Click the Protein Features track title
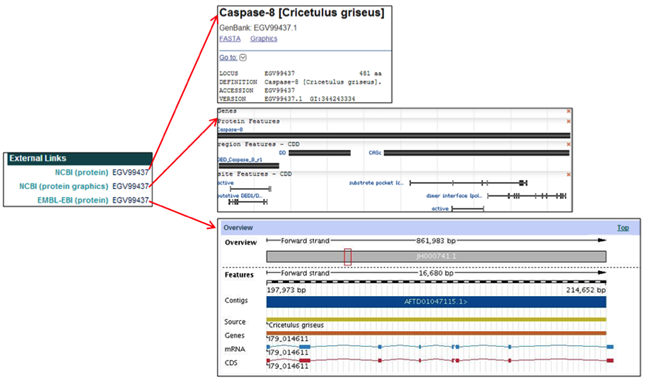The image size is (650, 391). pos(249,121)
